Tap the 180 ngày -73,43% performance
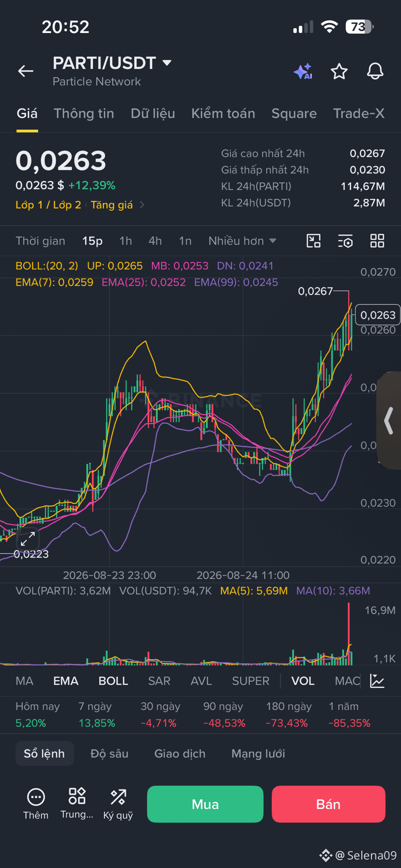This screenshot has width=401, height=868. (289, 714)
